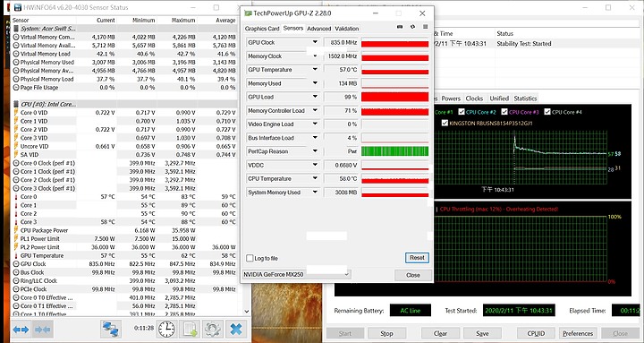Click the GPU-Z refresh icon
Image resolution: width=644 pixels, height=343 pixels.
pos(412,27)
